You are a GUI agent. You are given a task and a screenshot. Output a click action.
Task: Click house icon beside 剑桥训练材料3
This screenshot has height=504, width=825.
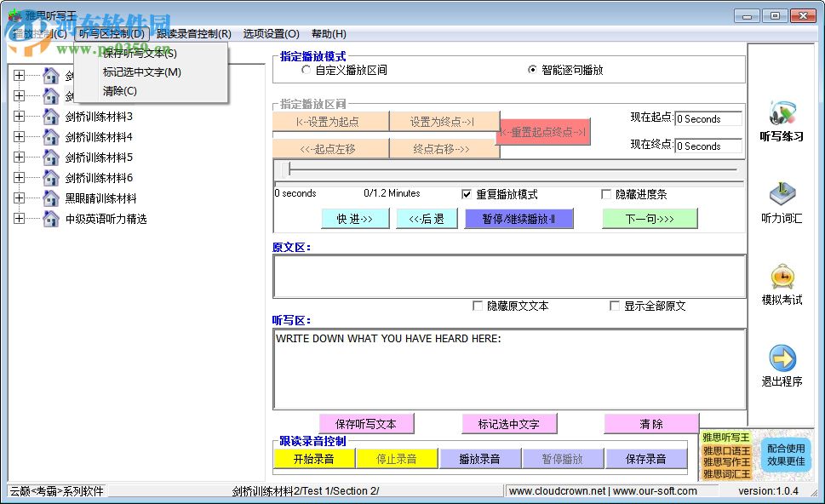[x=50, y=117]
